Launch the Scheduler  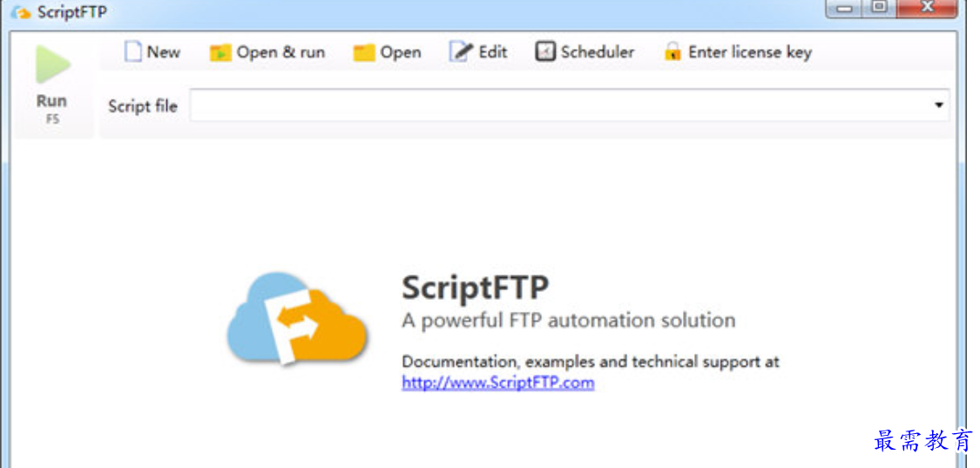point(585,52)
